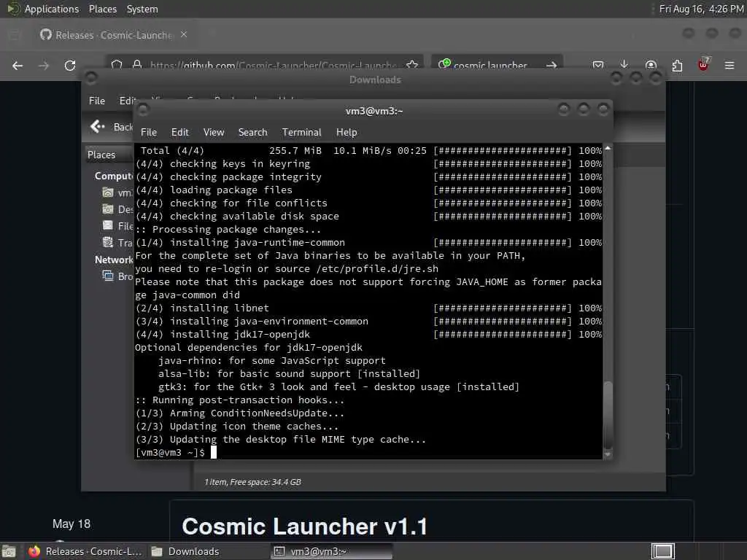This screenshot has width=747, height=560.
Task: Bookmark page with star icon
Action: (x=412, y=65)
